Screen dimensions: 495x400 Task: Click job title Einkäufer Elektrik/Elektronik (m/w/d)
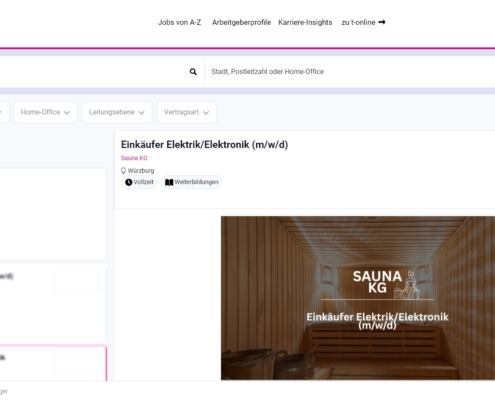click(204, 145)
